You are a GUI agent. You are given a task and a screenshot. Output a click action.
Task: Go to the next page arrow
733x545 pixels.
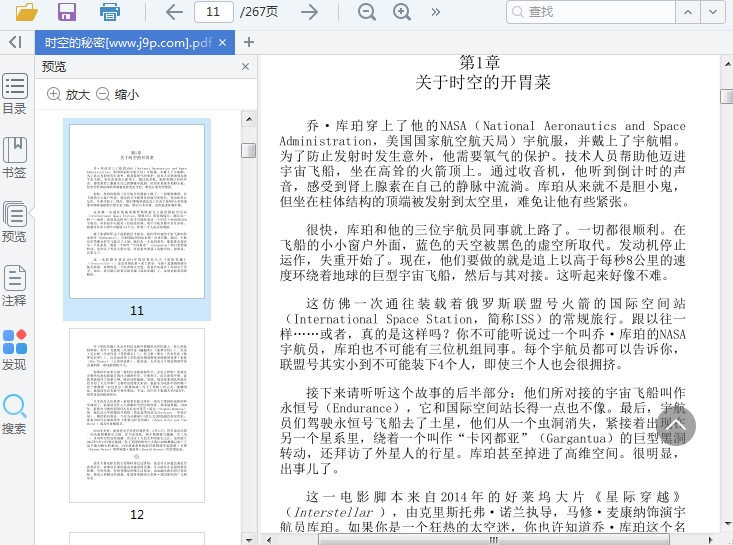click(x=309, y=12)
